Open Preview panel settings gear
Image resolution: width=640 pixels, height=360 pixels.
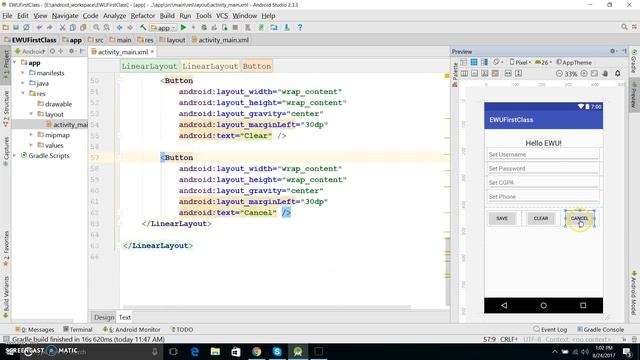pos(613,51)
